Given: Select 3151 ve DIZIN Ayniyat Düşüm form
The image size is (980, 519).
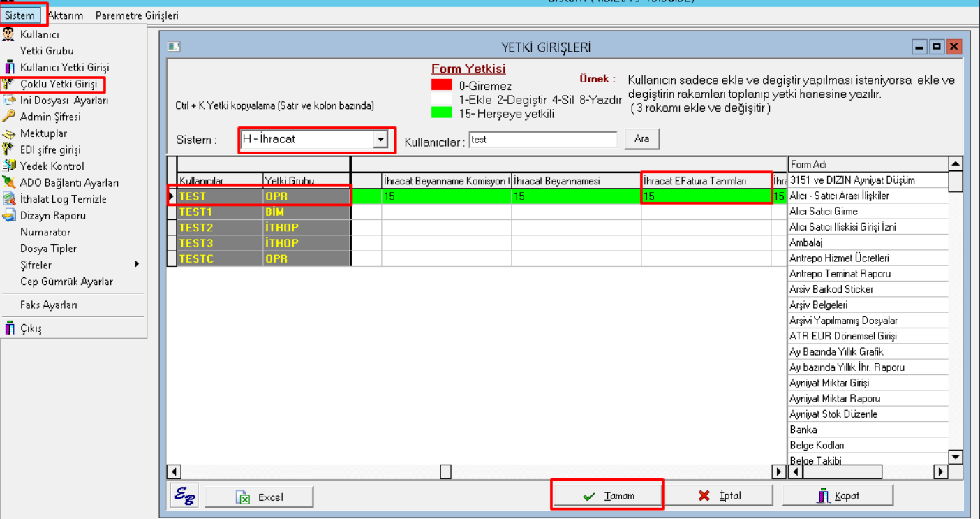Looking at the screenshot, I should pos(868,180).
